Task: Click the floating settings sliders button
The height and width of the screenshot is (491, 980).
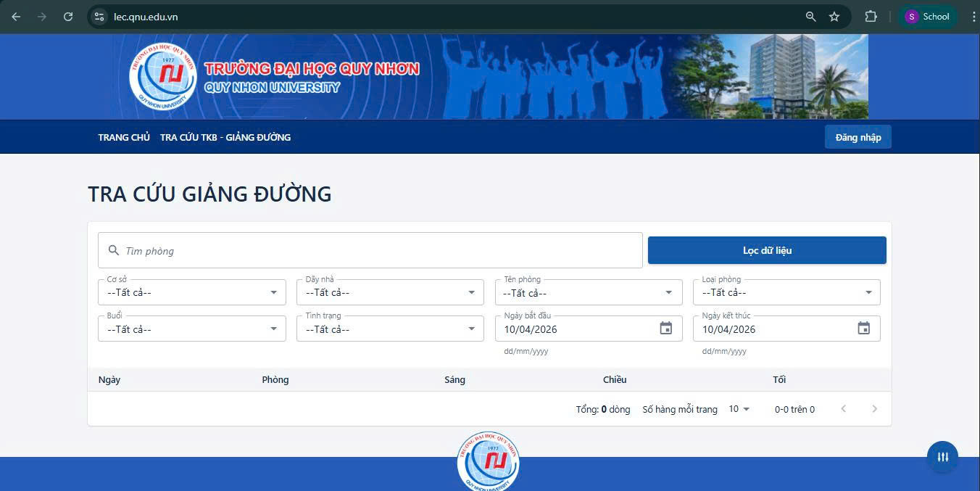Action: coord(942,457)
